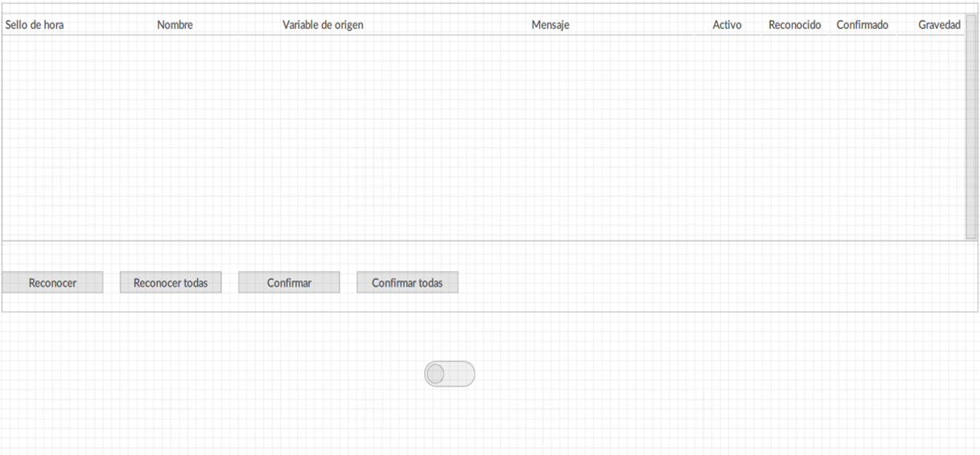Select first empty cell under Mensaje header
Viewport: 980px width, 455px height.
550,44
